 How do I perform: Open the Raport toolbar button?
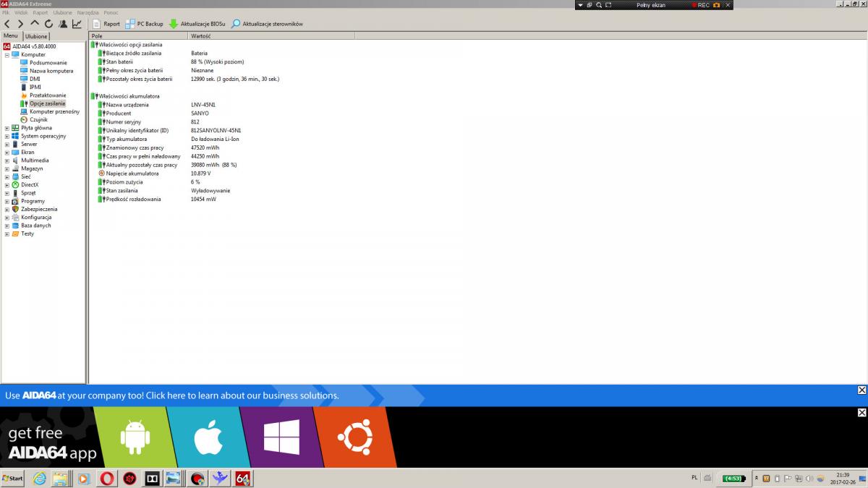106,24
